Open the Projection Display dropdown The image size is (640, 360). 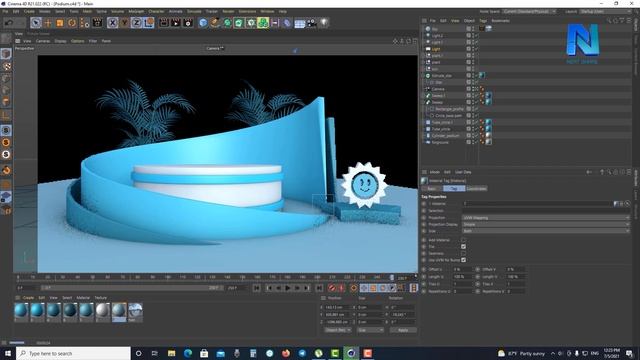tap(546, 224)
